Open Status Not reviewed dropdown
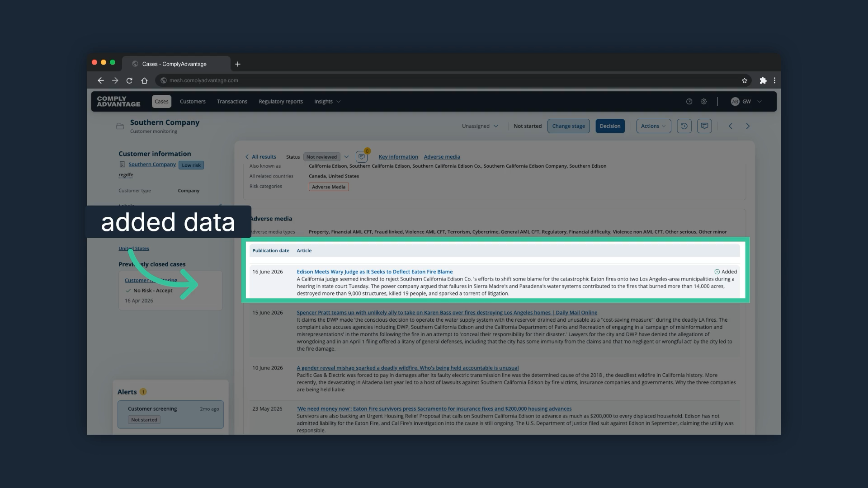The width and height of the screenshot is (868, 488). (326, 157)
